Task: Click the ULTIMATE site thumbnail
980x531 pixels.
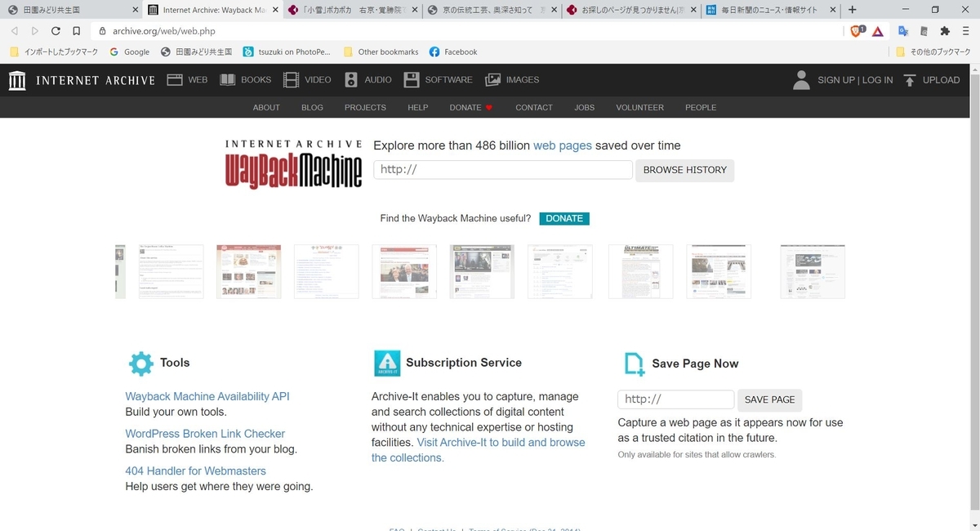Action: [640, 271]
